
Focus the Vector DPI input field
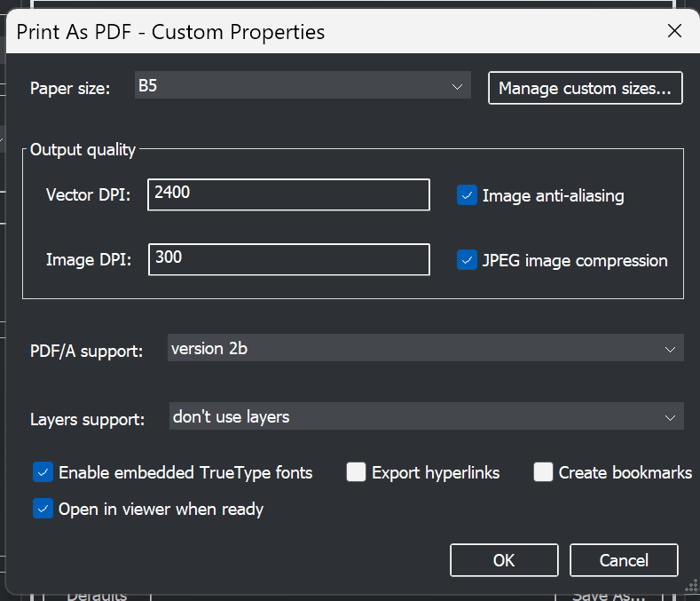point(288,194)
